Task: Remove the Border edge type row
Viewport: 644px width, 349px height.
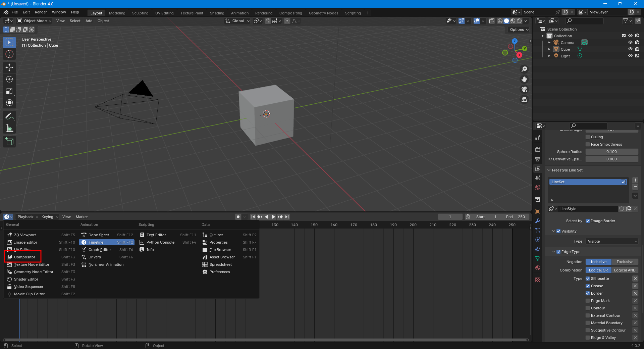Action: coord(635,293)
